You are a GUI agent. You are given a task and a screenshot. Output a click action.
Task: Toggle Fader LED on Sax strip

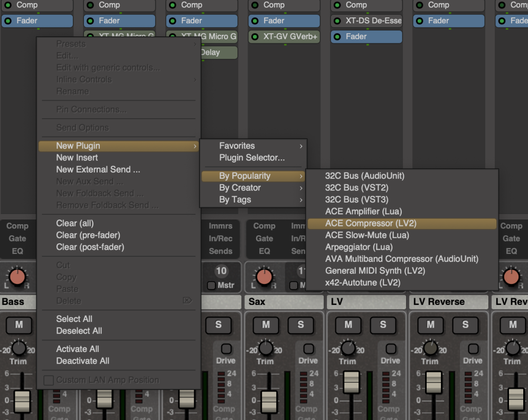point(255,21)
